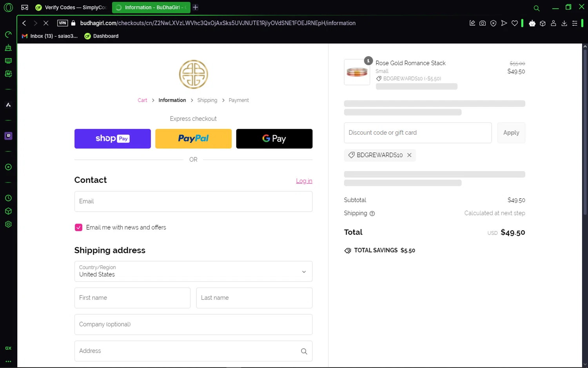Viewport: 588px width, 368px height.
Task: Open the robot extension icon in toolbar
Action: coord(532,23)
